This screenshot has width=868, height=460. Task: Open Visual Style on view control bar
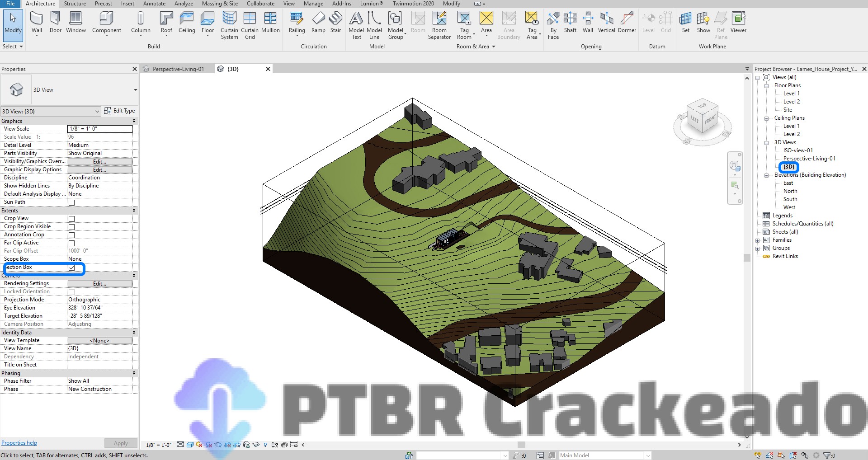point(190,445)
